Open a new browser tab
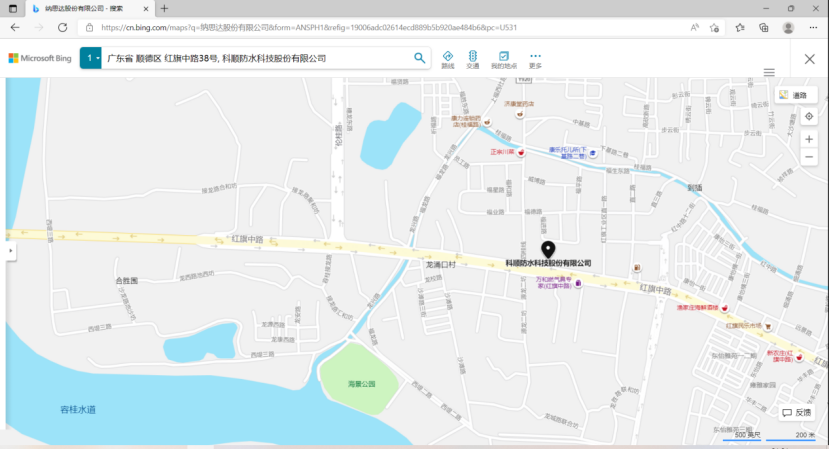830x449 pixels. (x=164, y=8)
